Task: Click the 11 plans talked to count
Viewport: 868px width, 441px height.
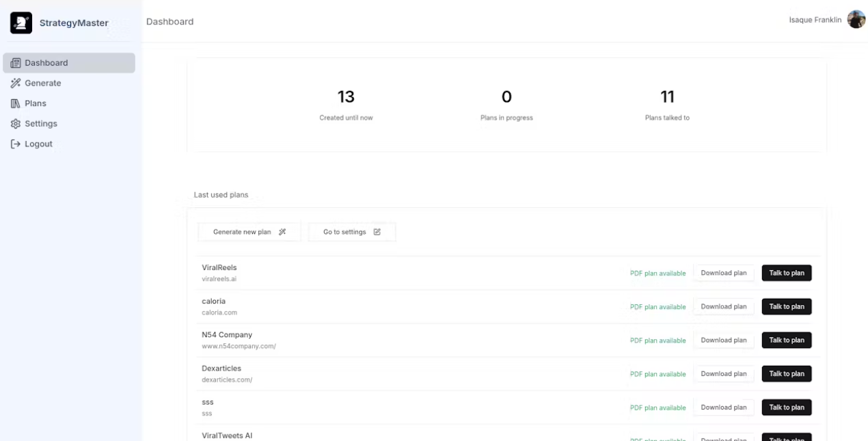Action: pos(667,96)
